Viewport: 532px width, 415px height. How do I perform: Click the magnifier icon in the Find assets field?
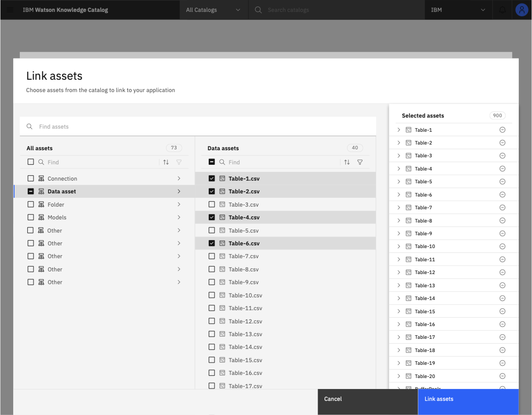(30, 126)
